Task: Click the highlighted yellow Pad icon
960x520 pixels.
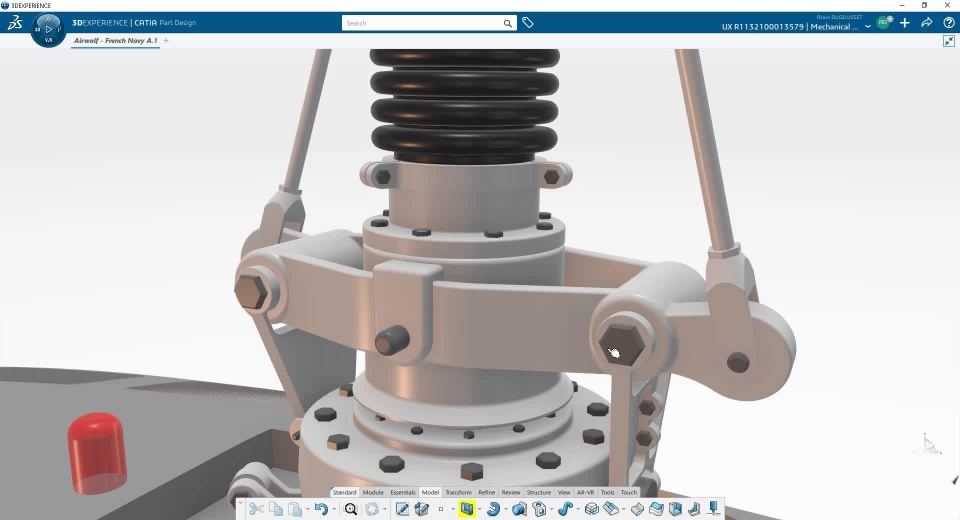Action: pos(467,509)
